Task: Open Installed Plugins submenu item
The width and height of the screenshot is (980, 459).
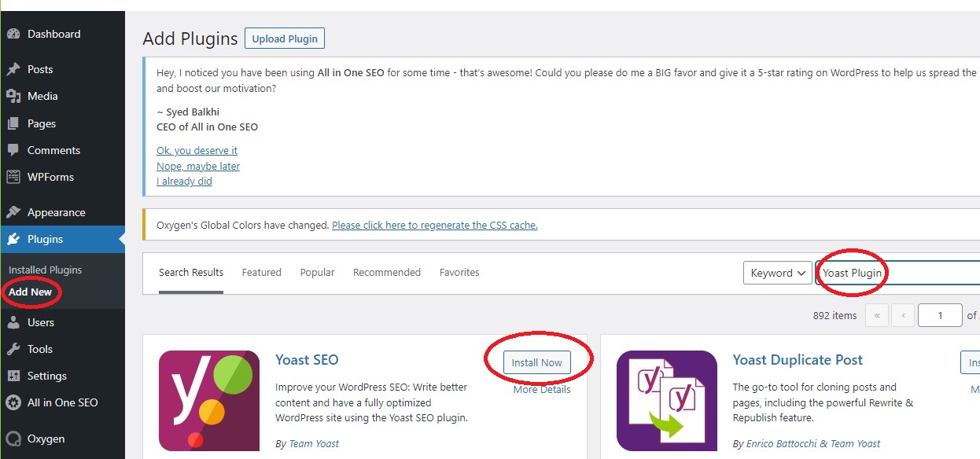Action: (x=45, y=270)
